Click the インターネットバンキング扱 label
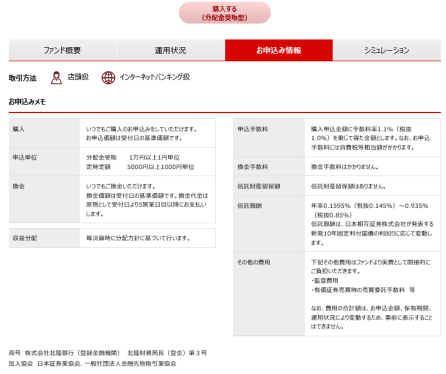 point(155,77)
